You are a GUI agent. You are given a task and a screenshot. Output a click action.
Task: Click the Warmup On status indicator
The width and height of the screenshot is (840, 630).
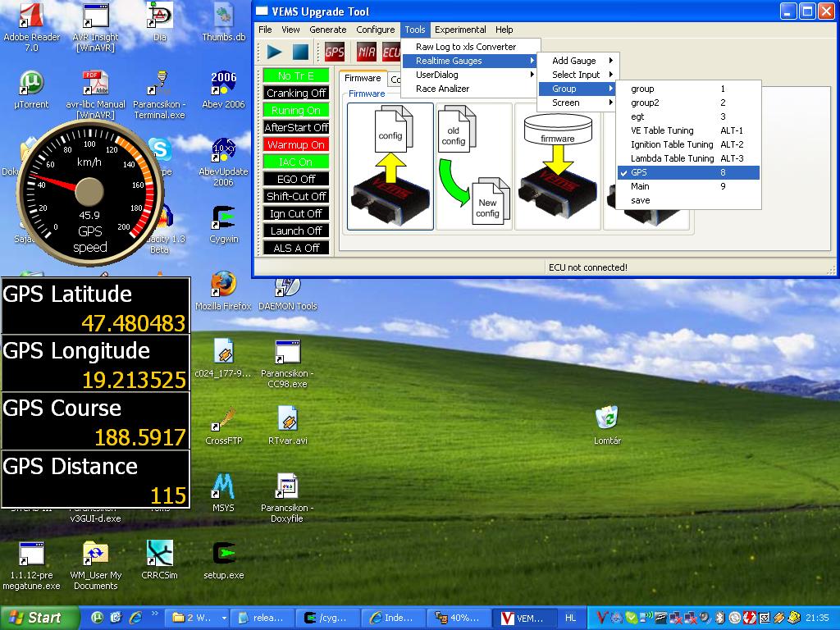295,144
